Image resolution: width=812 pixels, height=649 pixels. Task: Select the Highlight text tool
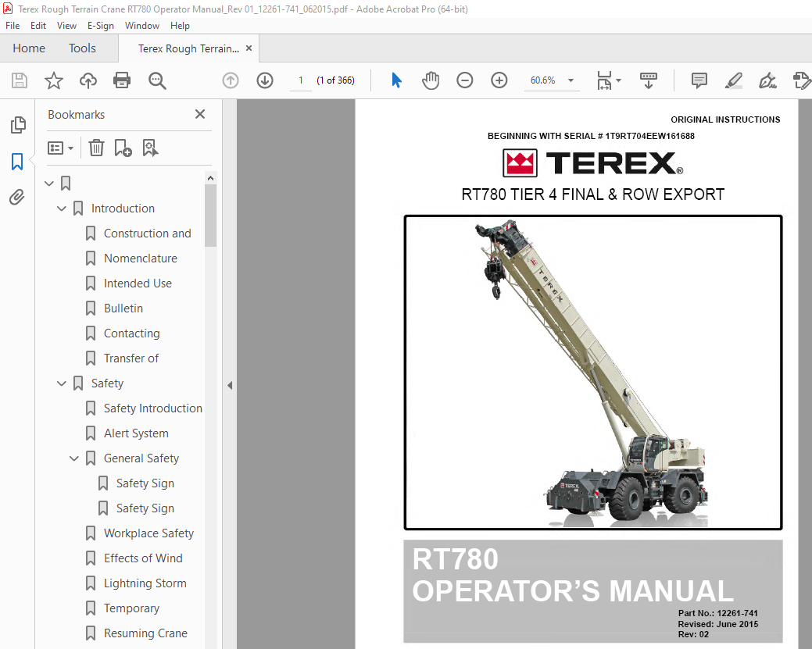(x=733, y=80)
